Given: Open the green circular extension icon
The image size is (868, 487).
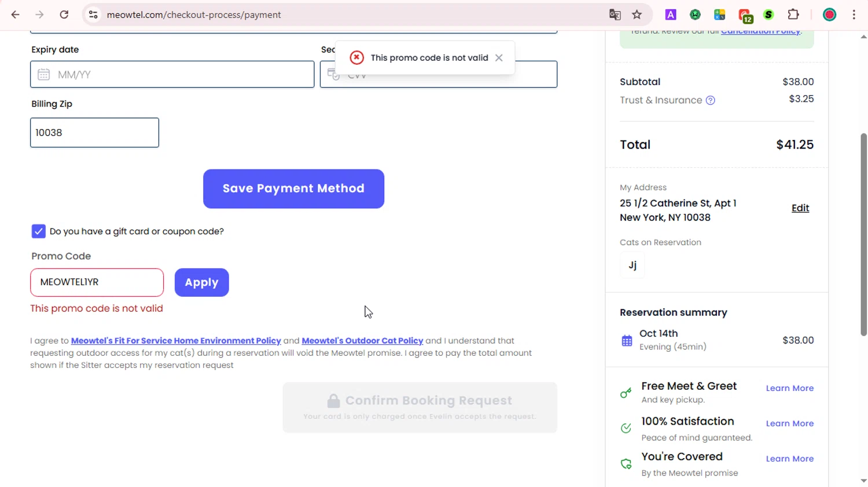Looking at the screenshot, I should [x=695, y=14].
